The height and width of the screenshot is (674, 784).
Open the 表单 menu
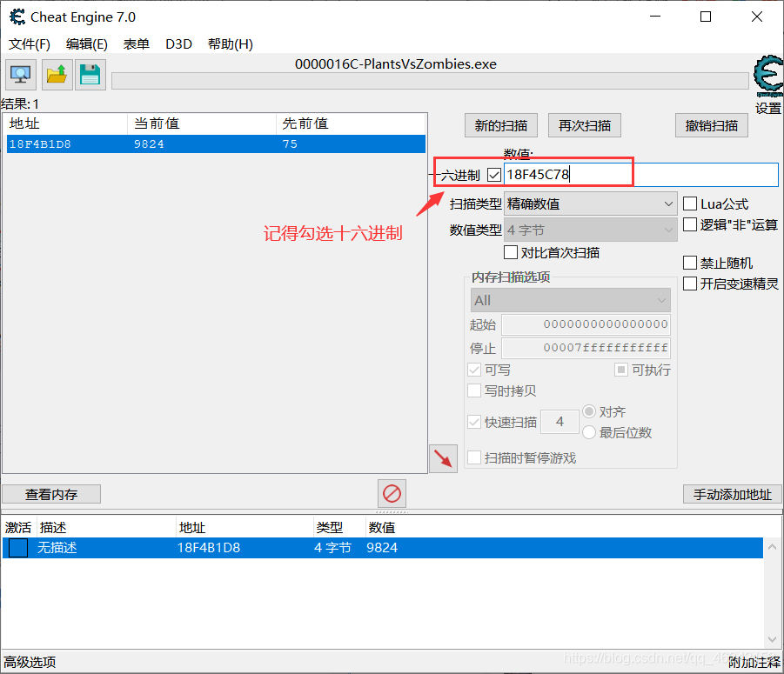137,44
